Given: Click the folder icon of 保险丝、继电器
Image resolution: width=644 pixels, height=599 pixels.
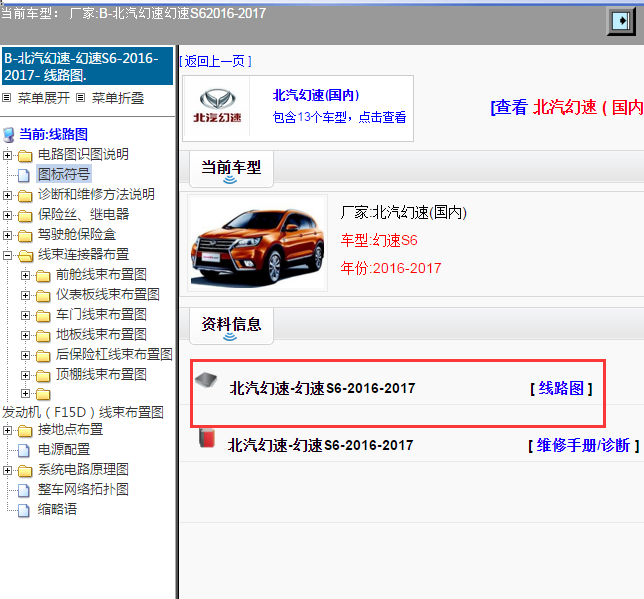Looking at the screenshot, I should 25,215.
